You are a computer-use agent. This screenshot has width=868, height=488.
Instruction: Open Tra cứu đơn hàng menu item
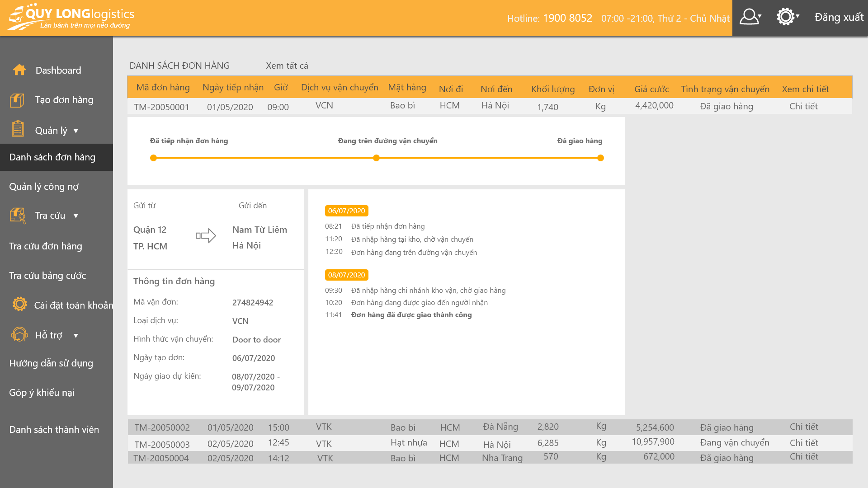click(46, 246)
